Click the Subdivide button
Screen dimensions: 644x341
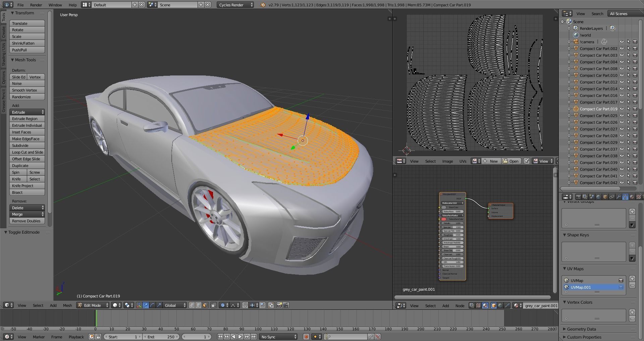(x=27, y=146)
